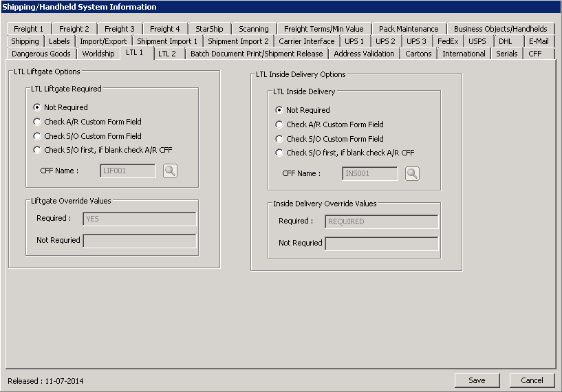Select Liftgate 'Check S/O Custom Form Field' option
The height and width of the screenshot is (392, 562).
click(x=37, y=136)
